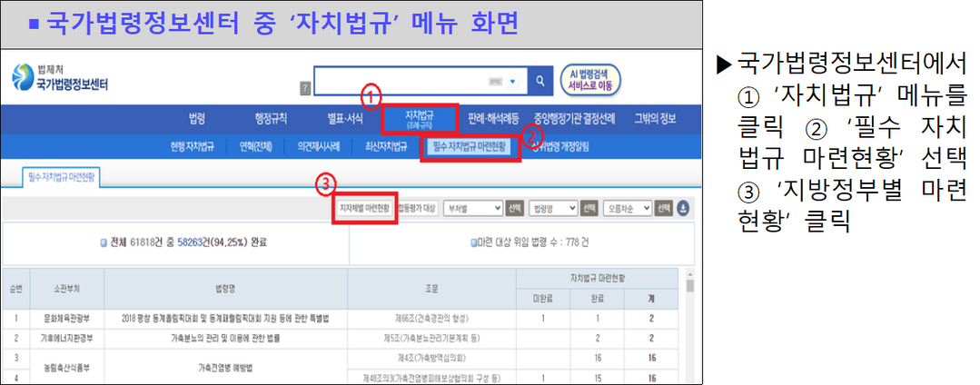
Task: Expand the 부처별 dropdown
Action: [472, 208]
